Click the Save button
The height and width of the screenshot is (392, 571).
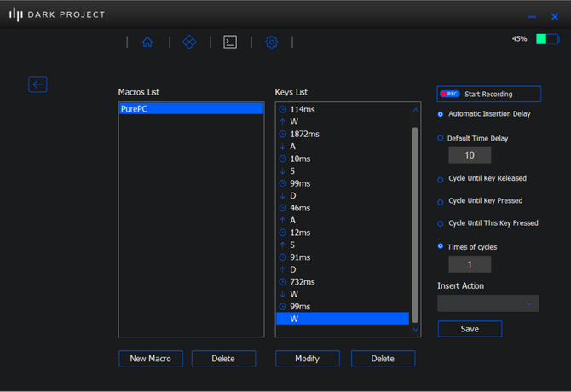[470, 329]
